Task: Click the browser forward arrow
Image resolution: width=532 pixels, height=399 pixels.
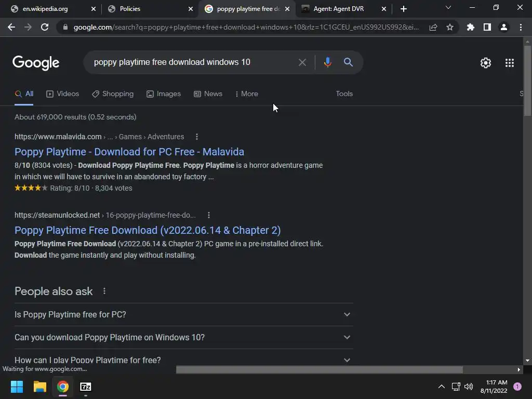Action: pos(28,27)
